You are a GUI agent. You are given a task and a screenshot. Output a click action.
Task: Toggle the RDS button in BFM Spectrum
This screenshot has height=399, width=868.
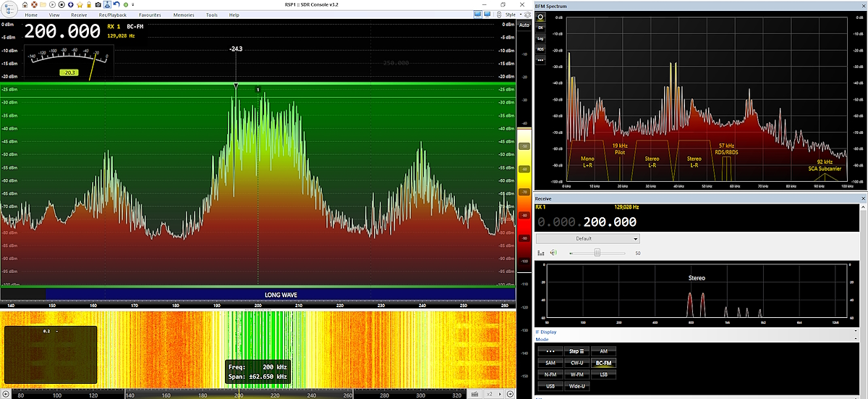pos(540,49)
